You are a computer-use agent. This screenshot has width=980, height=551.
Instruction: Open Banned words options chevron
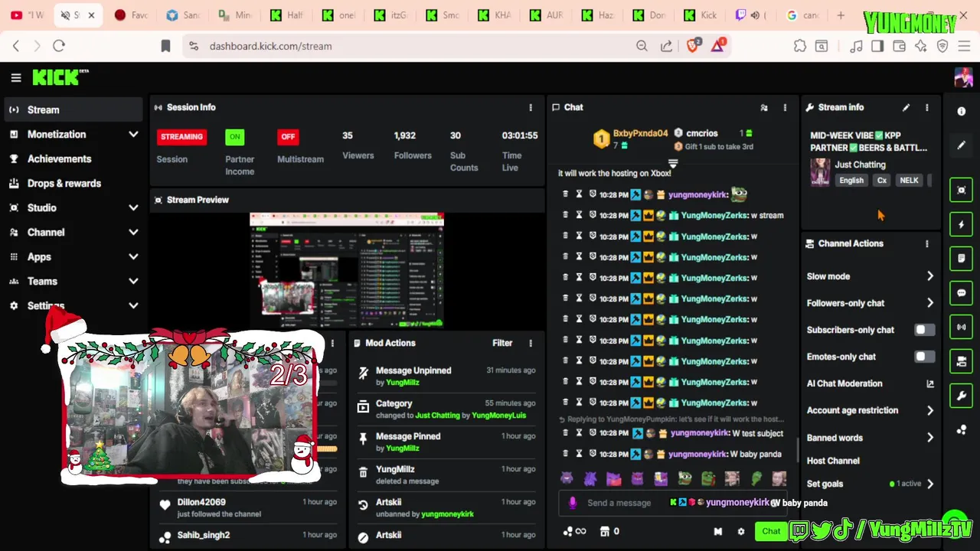[930, 438]
